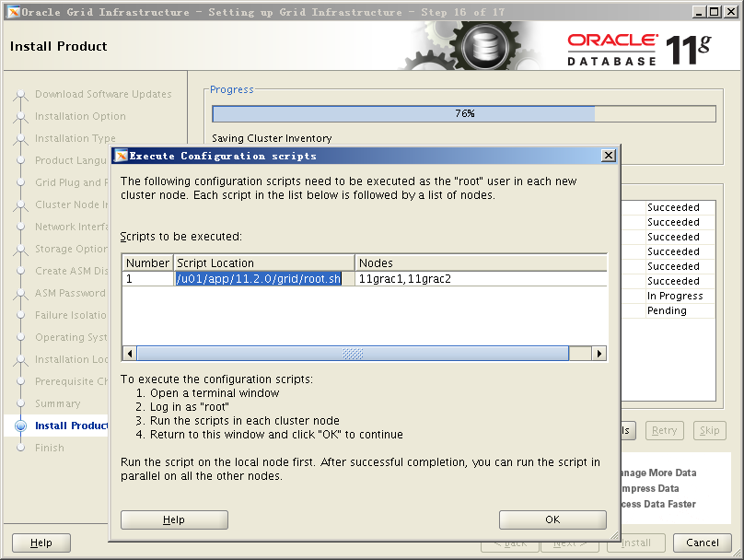Viewport: 744px width, 560px height.
Task: Click the main installer Help button
Action: coord(41,542)
